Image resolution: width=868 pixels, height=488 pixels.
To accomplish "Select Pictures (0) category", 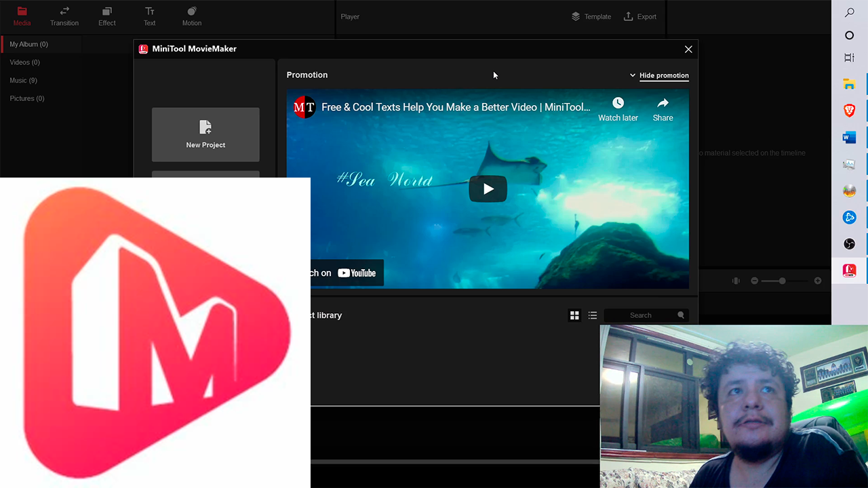I will pos(27,98).
